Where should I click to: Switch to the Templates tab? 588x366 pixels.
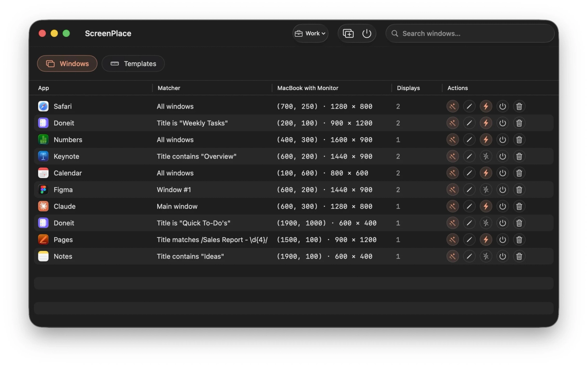pos(133,64)
